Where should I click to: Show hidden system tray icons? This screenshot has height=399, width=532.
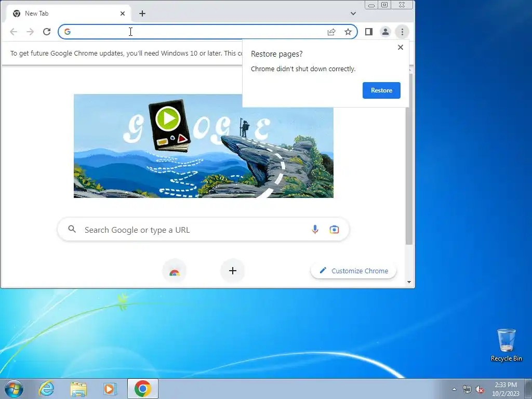point(454,389)
